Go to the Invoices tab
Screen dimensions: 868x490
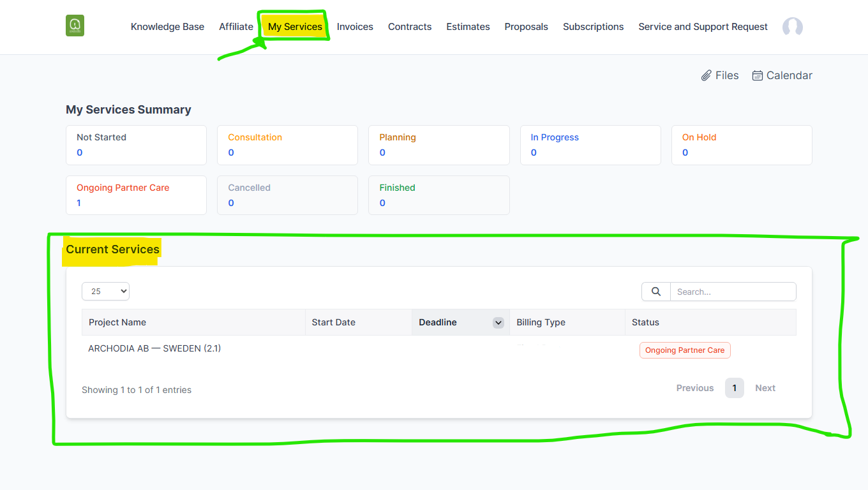[355, 27]
